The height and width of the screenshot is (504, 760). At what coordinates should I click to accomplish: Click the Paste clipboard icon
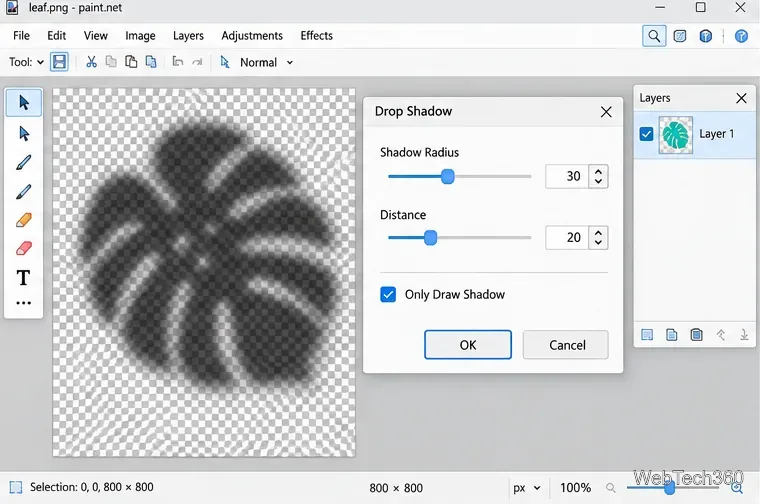[x=131, y=62]
